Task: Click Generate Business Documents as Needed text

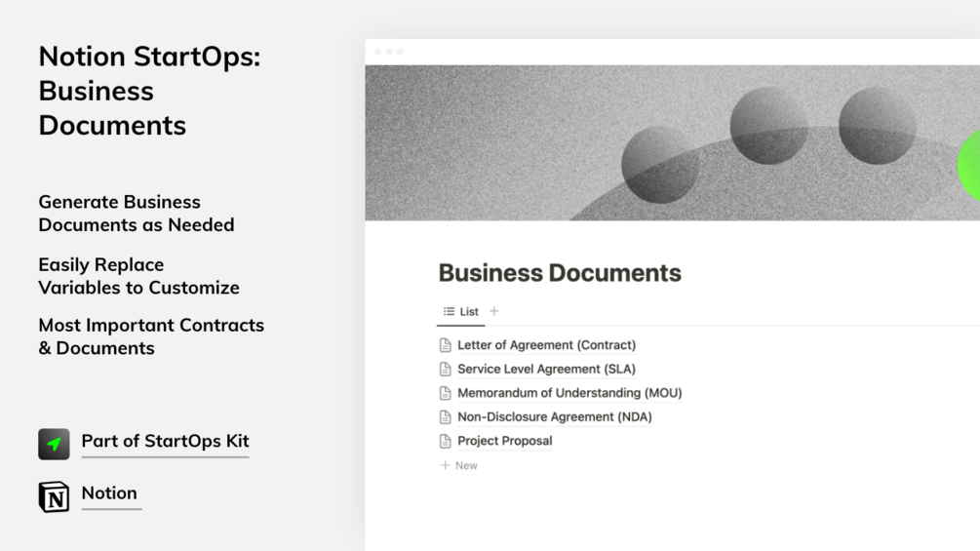Action: [x=137, y=213]
